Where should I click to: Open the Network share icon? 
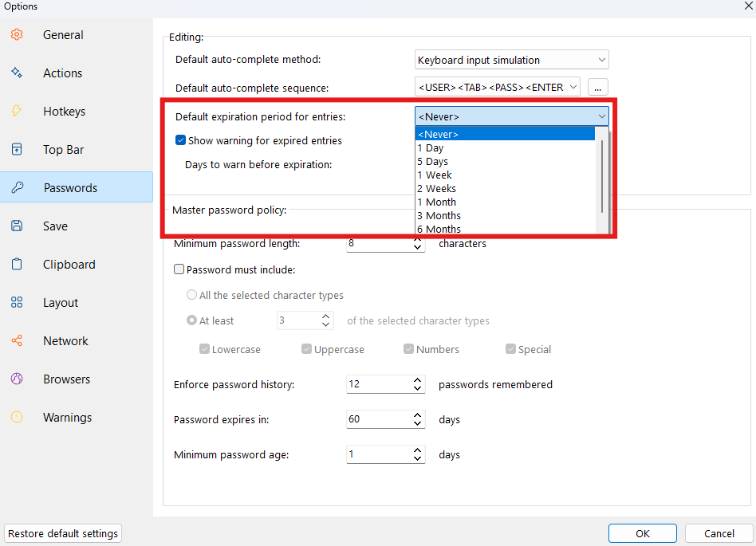coord(17,340)
